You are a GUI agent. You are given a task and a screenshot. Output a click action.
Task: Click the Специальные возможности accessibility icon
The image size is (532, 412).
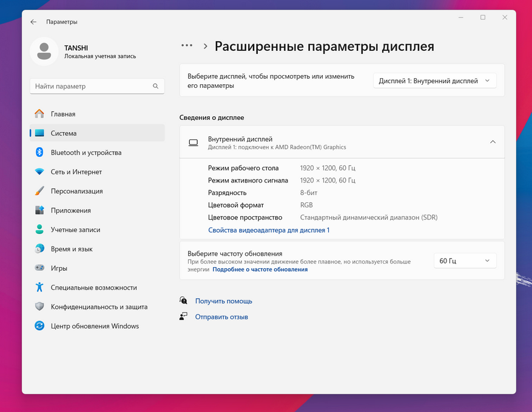click(39, 287)
